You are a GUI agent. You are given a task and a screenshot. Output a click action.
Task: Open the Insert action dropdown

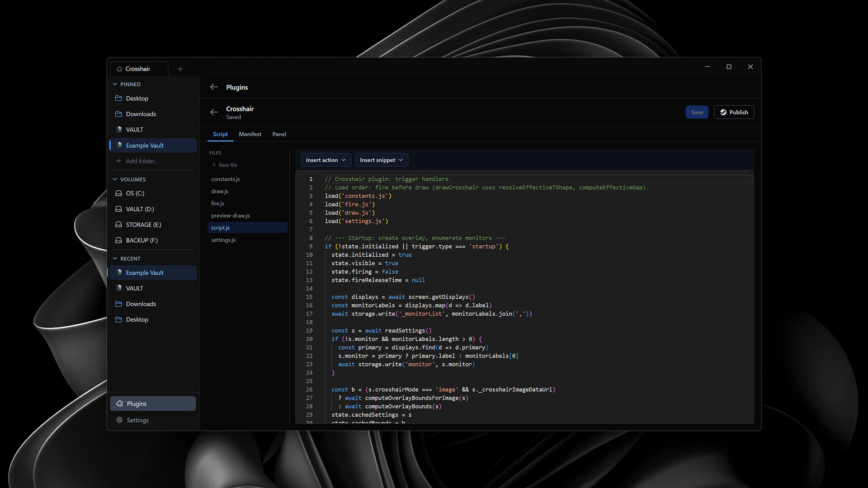click(x=325, y=160)
